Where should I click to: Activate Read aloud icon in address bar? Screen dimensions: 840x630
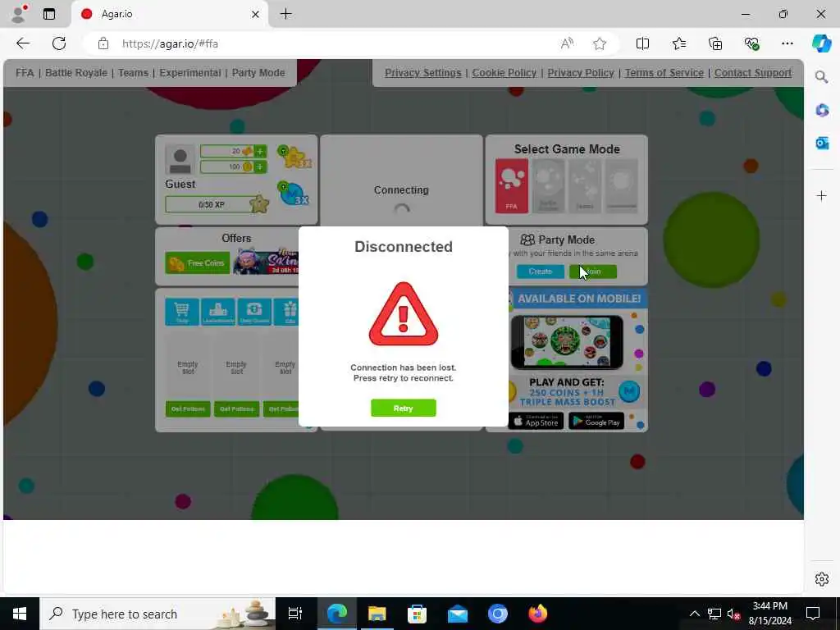[x=567, y=44]
